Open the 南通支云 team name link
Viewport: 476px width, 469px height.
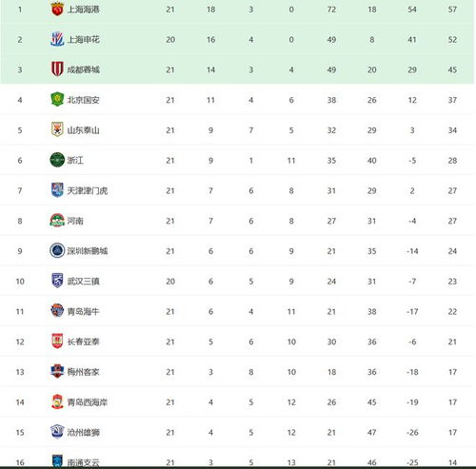point(83,462)
